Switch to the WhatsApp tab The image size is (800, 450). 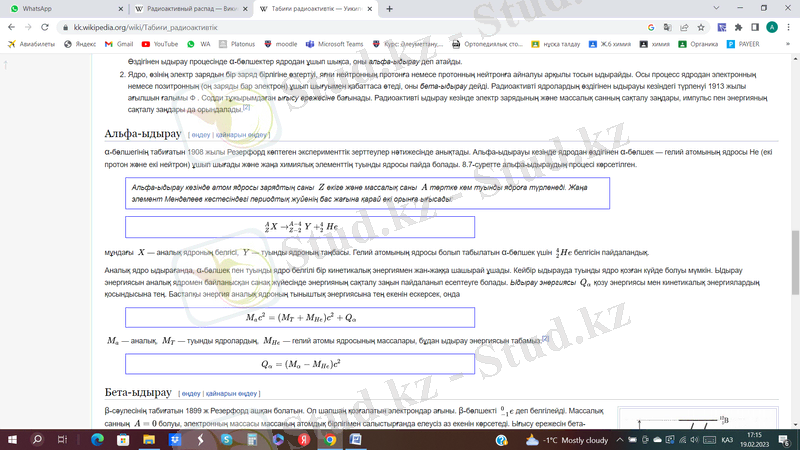click(x=64, y=9)
